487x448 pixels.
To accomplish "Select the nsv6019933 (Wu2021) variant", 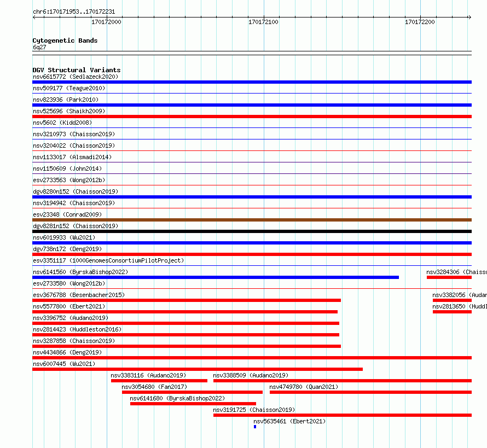I will click(x=64, y=237).
